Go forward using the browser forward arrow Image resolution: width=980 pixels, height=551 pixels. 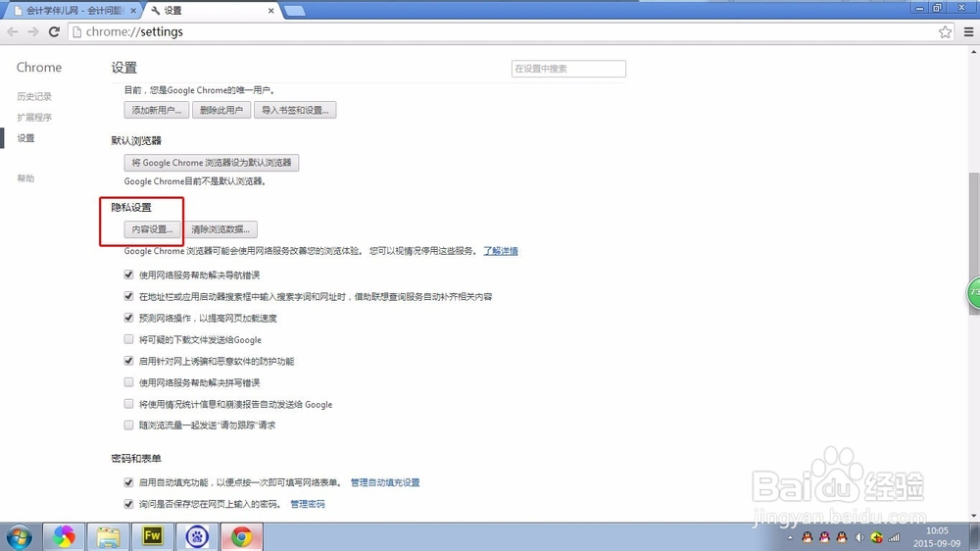[x=33, y=32]
